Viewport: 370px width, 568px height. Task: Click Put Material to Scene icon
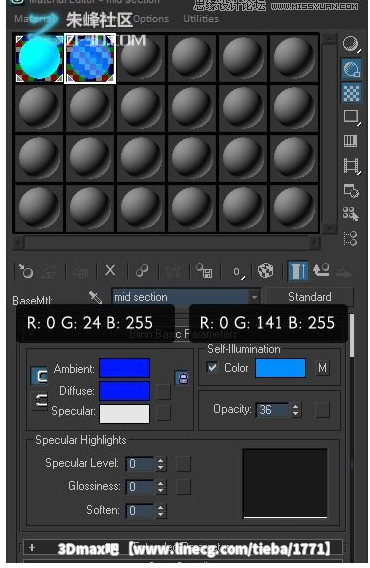click(49, 271)
